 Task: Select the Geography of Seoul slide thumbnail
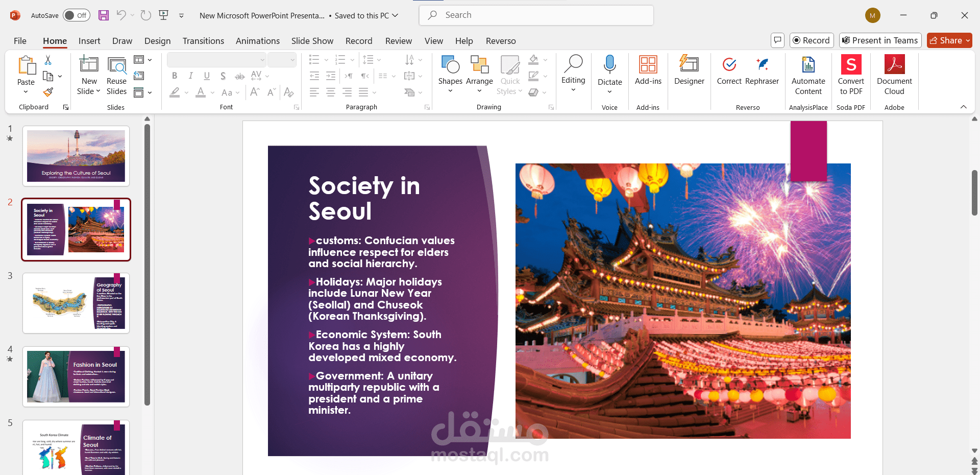click(x=76, y=303)
